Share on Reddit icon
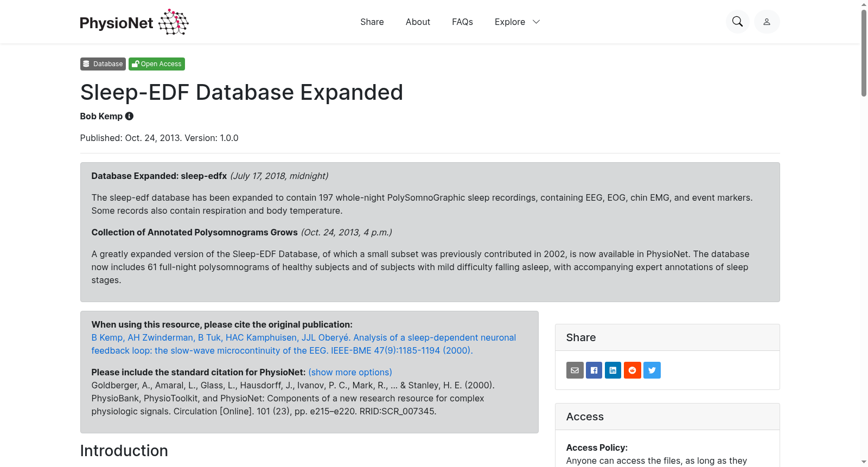This screenshot has height=467, width=868. (633, 370)
